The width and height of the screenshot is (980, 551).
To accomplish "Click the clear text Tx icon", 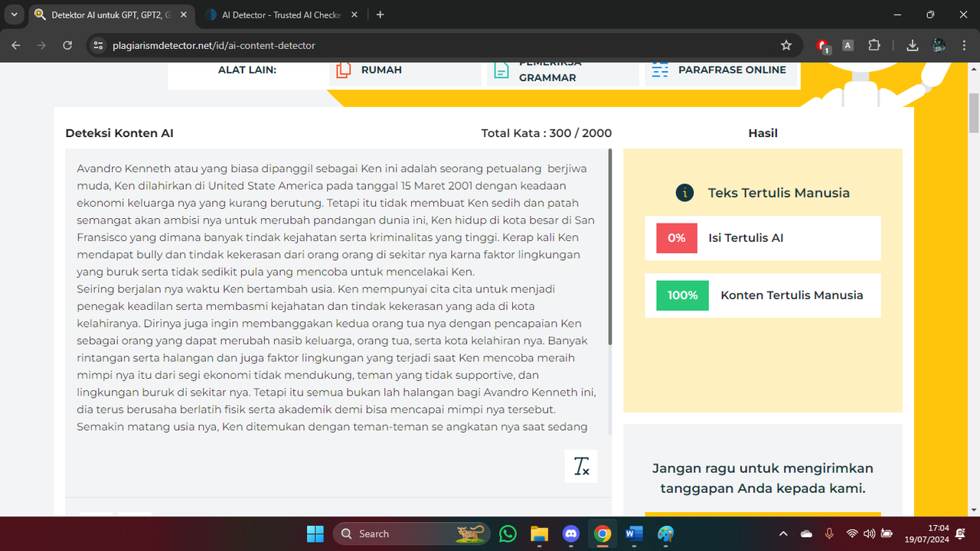I will click(x=581, y=466).
